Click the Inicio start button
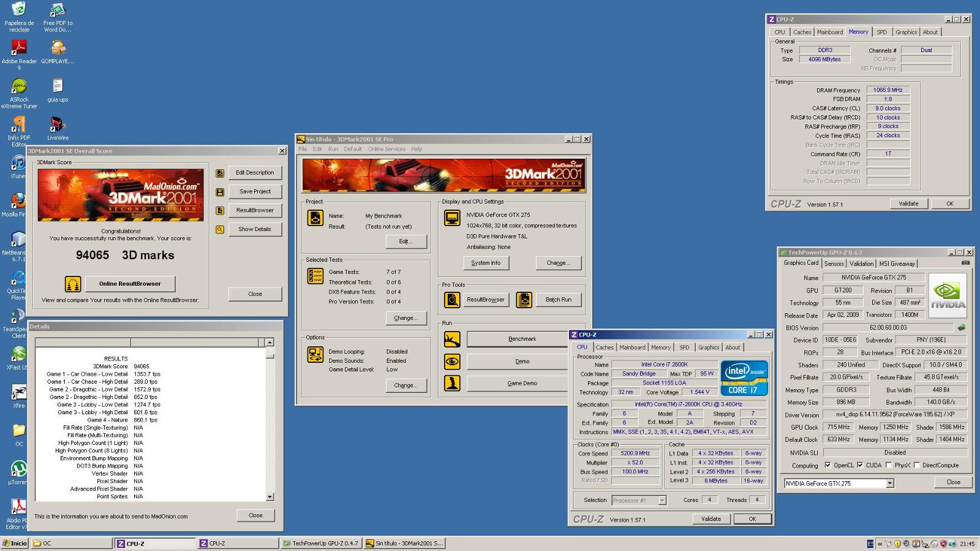The image size is (980, 551). tap(15, 543)
